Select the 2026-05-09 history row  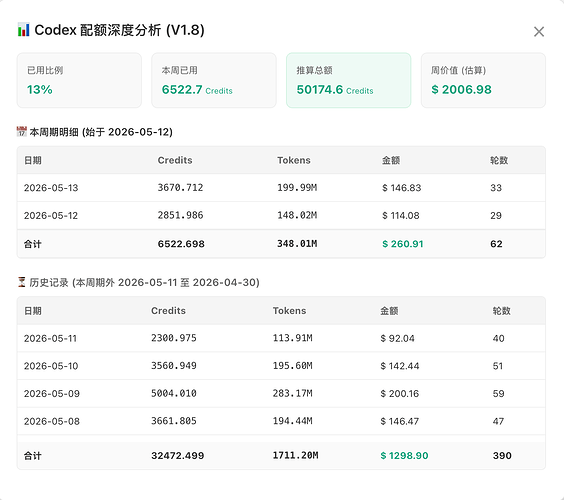pyautogui.click(x=281, y=394)
